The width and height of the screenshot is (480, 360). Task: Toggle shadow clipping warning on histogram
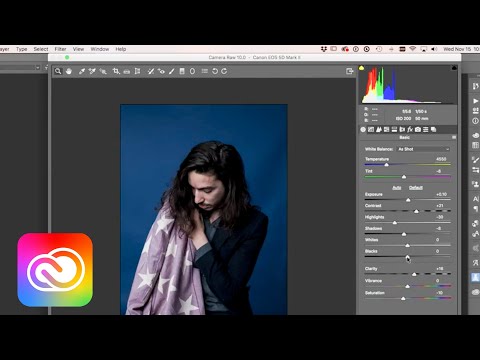(361, 68)
